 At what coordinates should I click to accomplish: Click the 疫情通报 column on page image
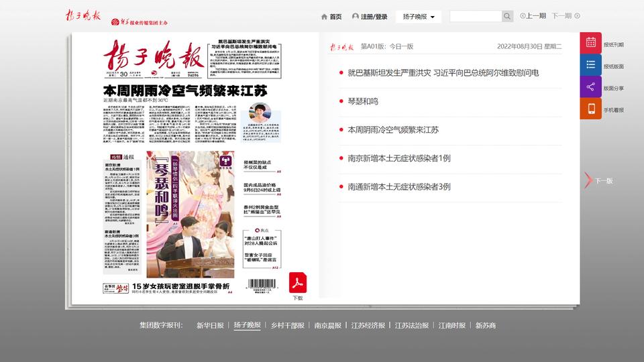(x=122, y=213)
